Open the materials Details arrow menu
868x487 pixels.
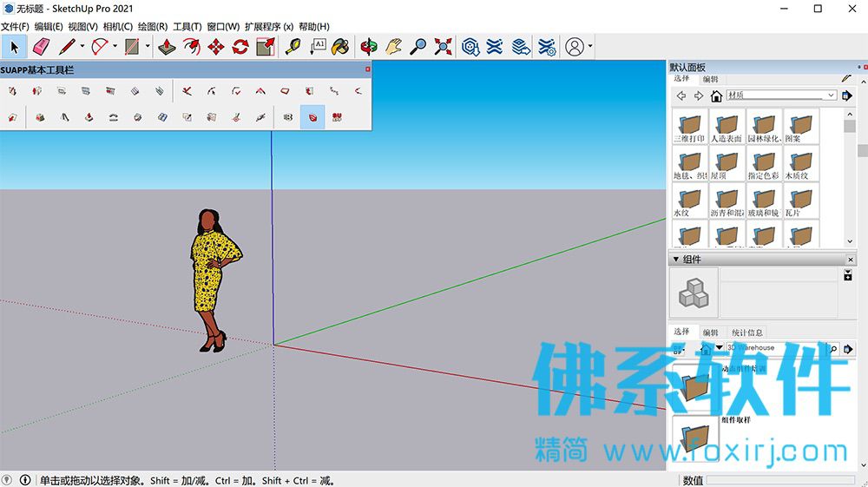847,95
